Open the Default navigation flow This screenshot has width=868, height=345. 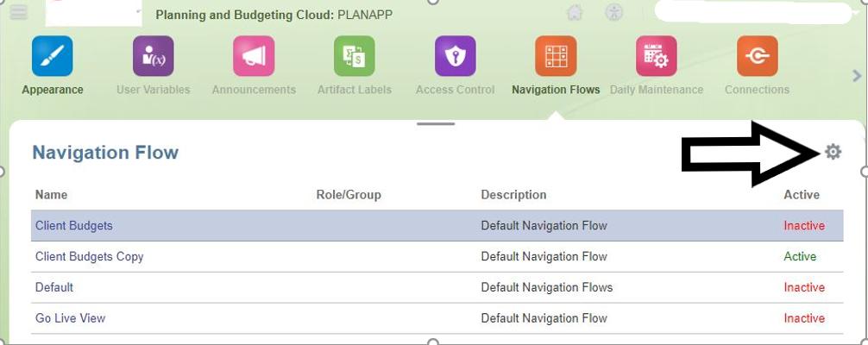[54, 287]
